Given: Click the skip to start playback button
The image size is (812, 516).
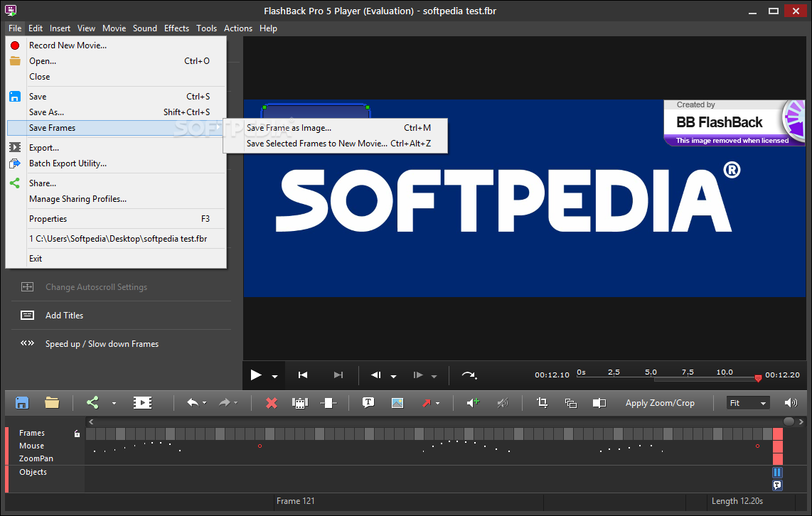Looking at the screenshot, I should click(x=303, y=375).
